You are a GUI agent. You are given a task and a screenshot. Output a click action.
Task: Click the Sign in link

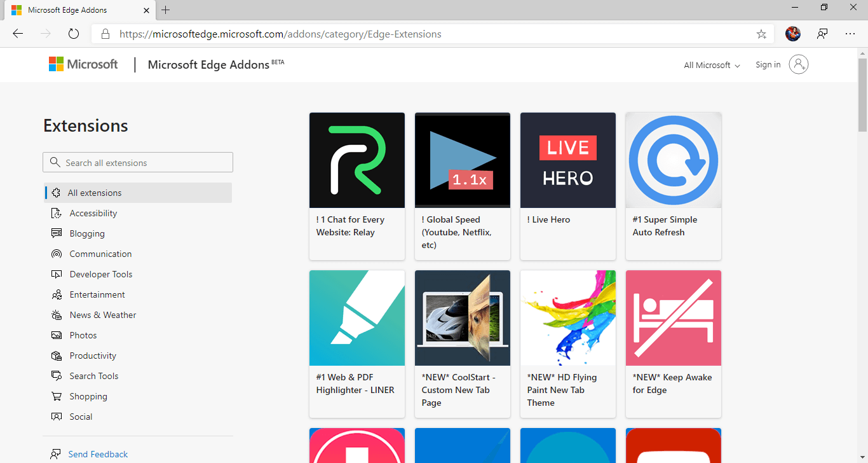pos(768,64)
